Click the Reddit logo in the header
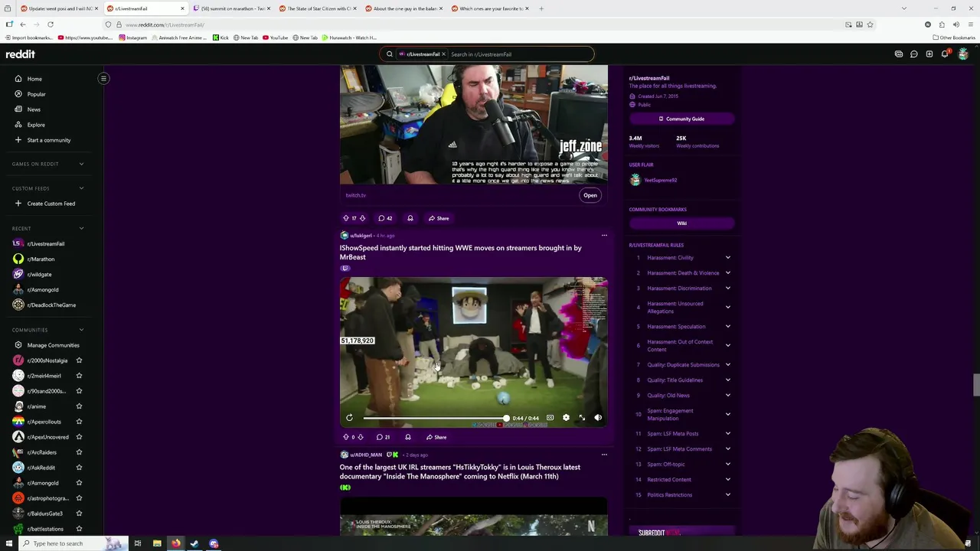 point(20,54)
